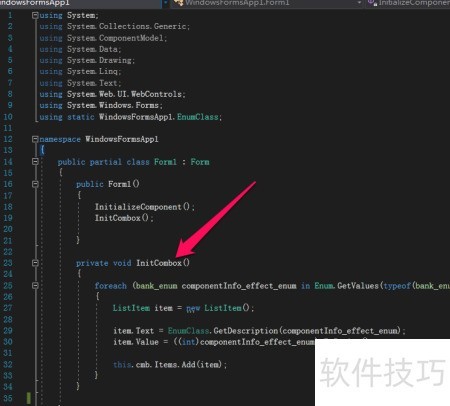This screenshot has height=406, width=450.
Task: Click this.cmb.Items.Add(item) statement
Action: coord(170,365)
